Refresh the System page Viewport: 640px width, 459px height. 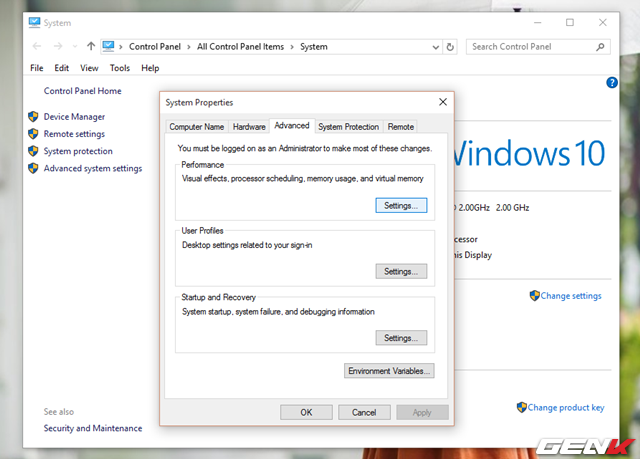(450, 47)
